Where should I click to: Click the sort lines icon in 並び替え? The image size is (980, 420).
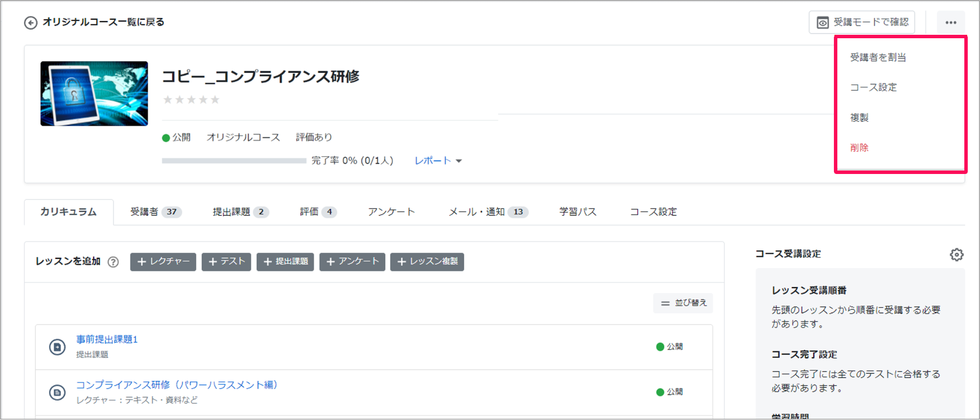pyautogui.click(x=665, y=303)
